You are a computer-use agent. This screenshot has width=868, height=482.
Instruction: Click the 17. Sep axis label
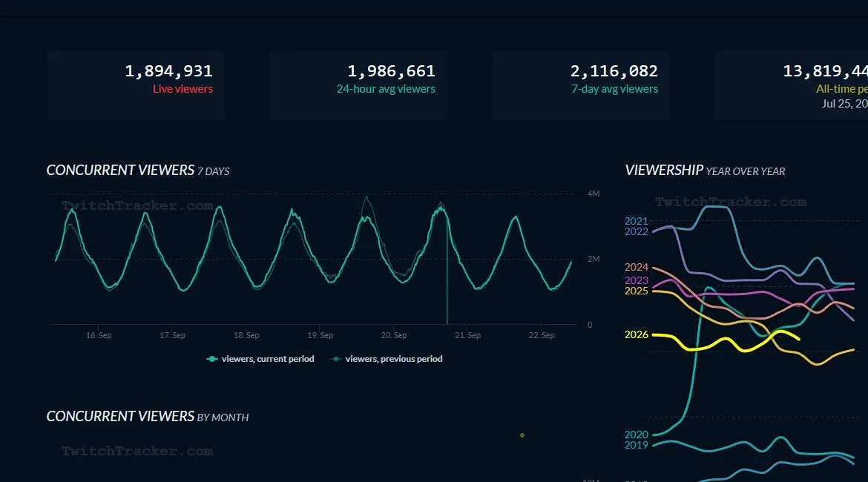click(x=172, y=335)
